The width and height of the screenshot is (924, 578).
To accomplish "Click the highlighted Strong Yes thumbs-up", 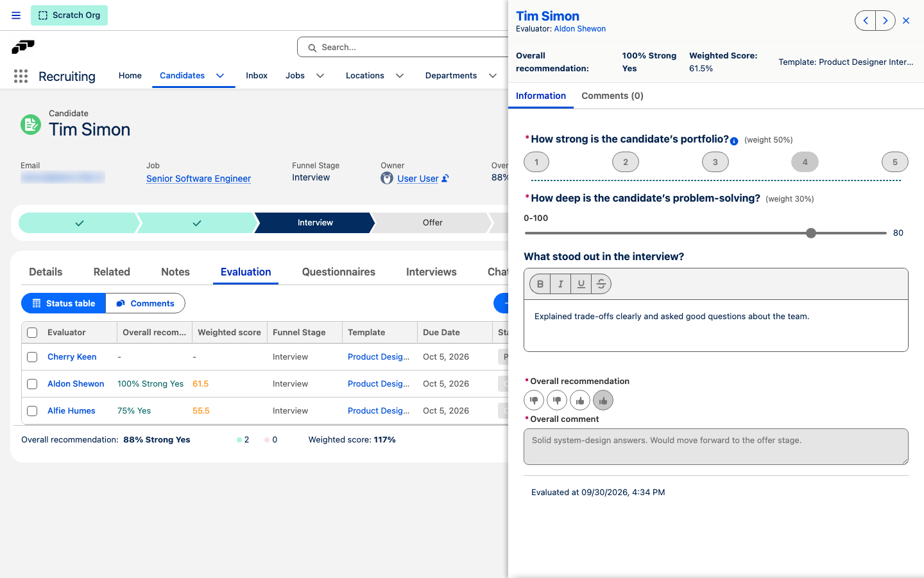I will click(603, 400).
